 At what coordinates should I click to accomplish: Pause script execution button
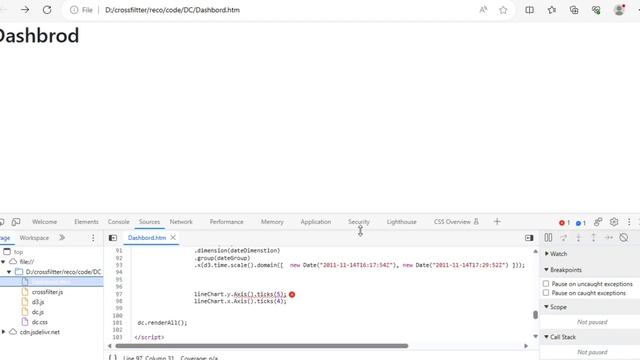coord(548,237)
